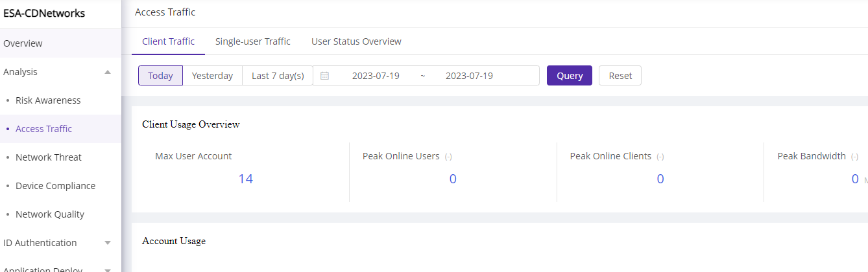868x272 pixels.
Task: Click the Reset button
Action: click(x=620, y=76)
